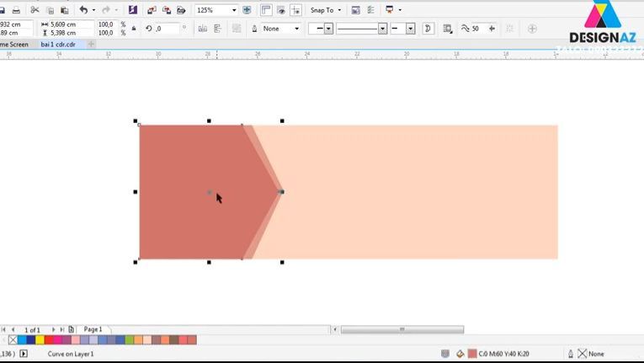Click the rotation angle input field

[x=167, y=29]
